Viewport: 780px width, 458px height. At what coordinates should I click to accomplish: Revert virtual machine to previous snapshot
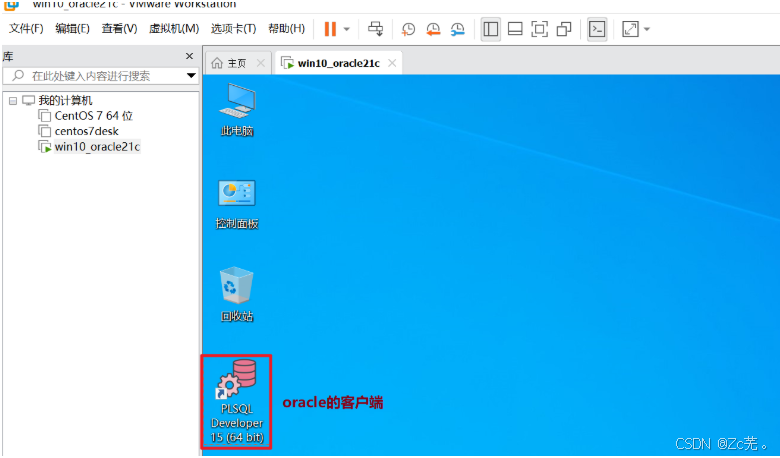433,29
